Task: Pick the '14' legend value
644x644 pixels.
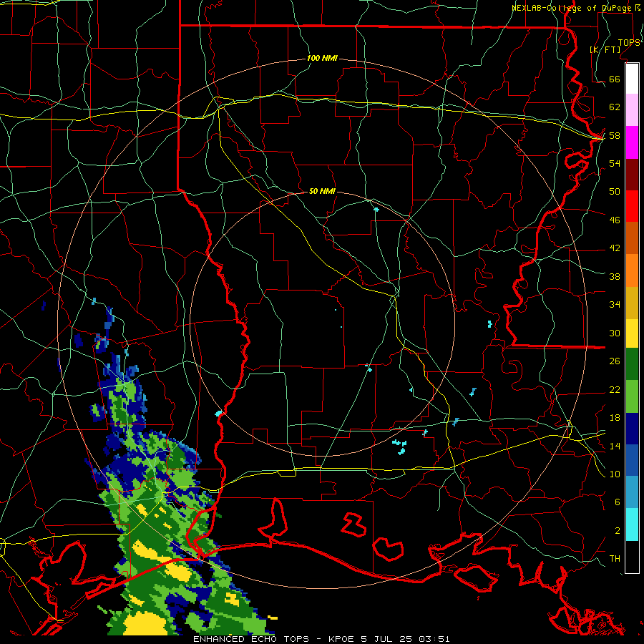Action: tap(615, 446)
